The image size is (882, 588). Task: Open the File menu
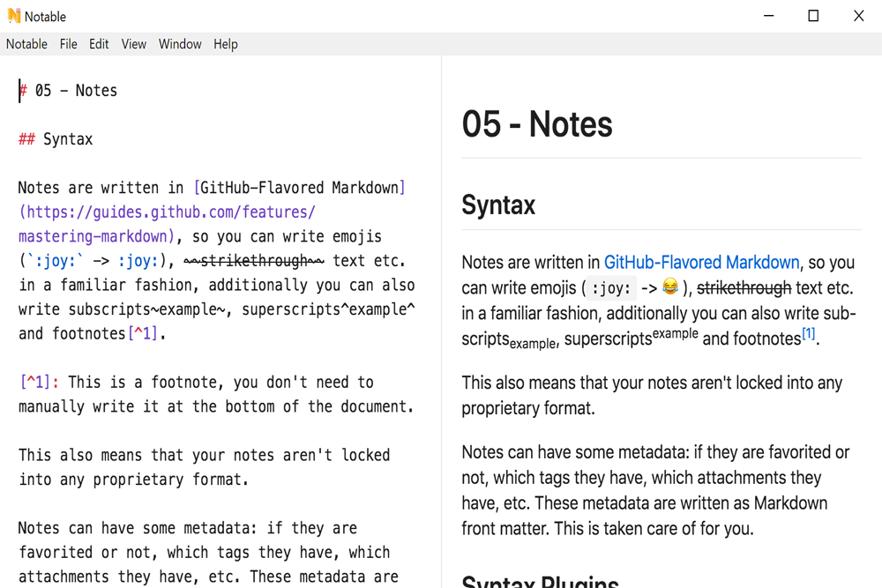point(69,44)
